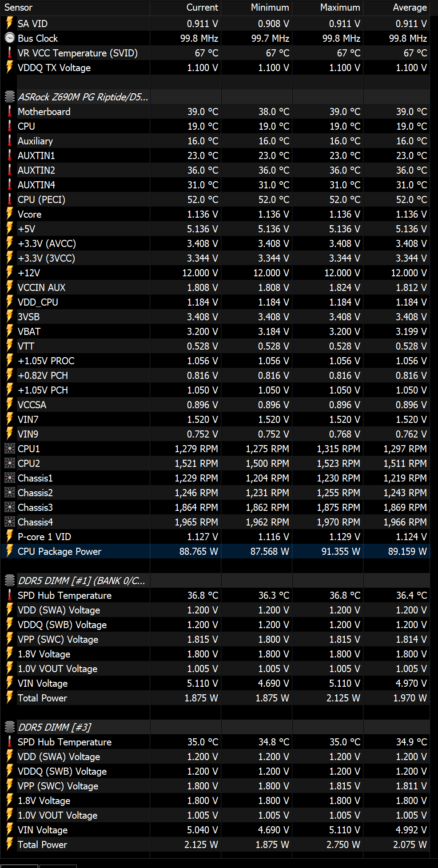Viewport: 438px width, 868px height.
Task: Click the thermometer icon next to Motherboard
Action: click(9, 111)
